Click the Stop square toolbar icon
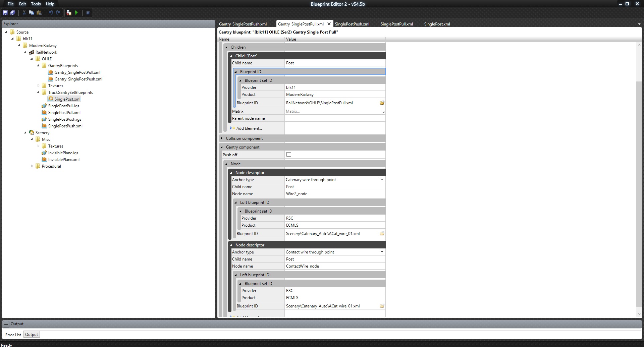The width and height of the screenshot is (644, 347). click(x=88, y=13)
